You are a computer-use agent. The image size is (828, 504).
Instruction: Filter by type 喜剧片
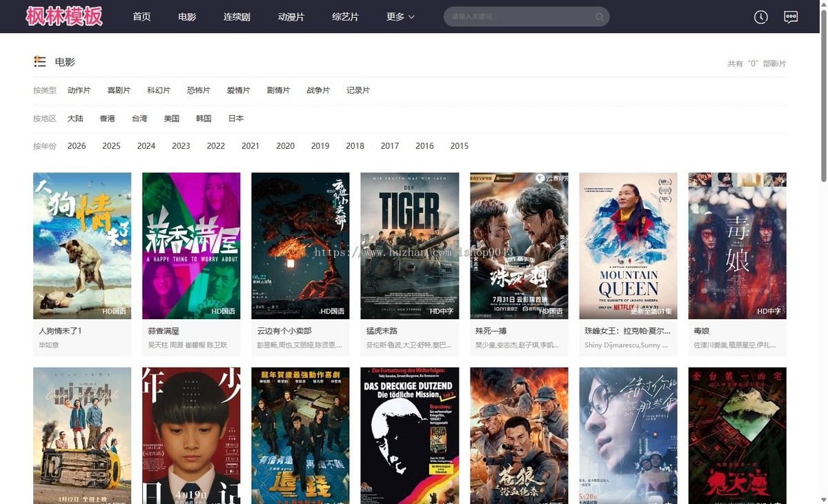pyautogui.click(x=119, y=90)
